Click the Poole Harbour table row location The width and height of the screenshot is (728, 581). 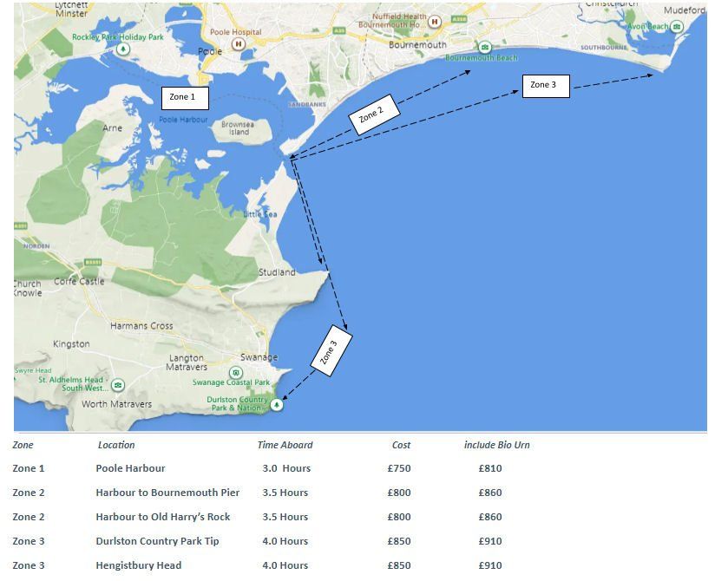pos(130,468)
